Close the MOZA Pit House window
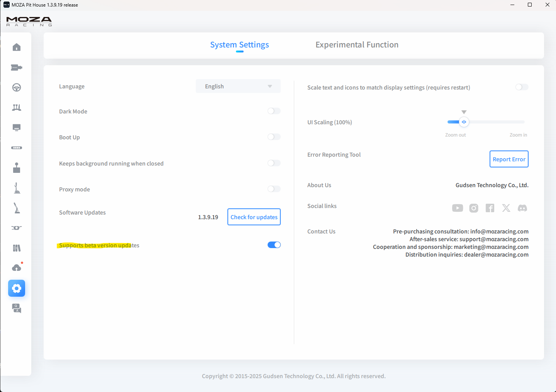The height and width of the screenshot is (392, 556). tap(548, 5)
